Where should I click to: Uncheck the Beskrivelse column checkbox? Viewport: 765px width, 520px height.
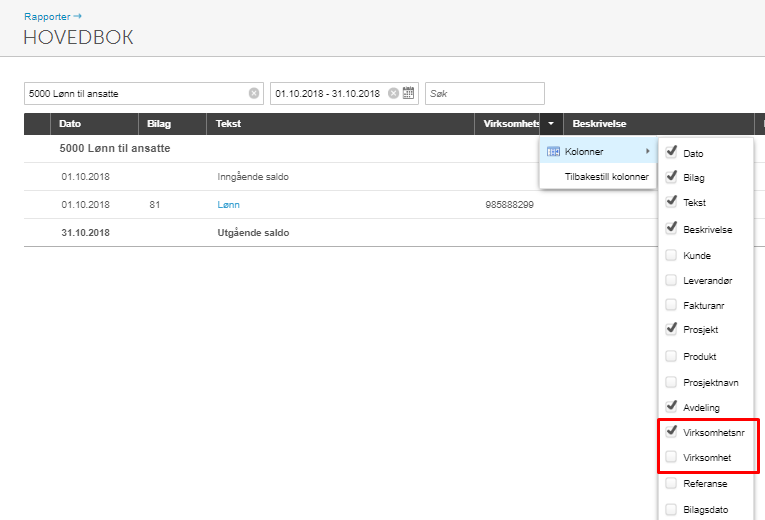671,228
